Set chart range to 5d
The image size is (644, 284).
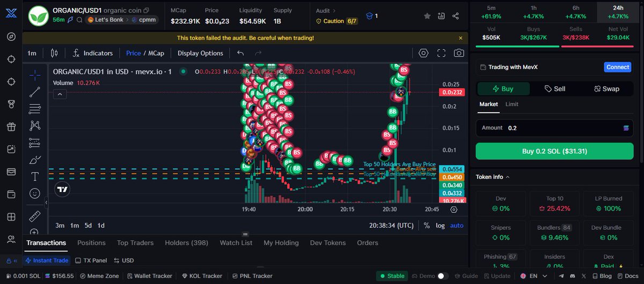tap(88, 226)
